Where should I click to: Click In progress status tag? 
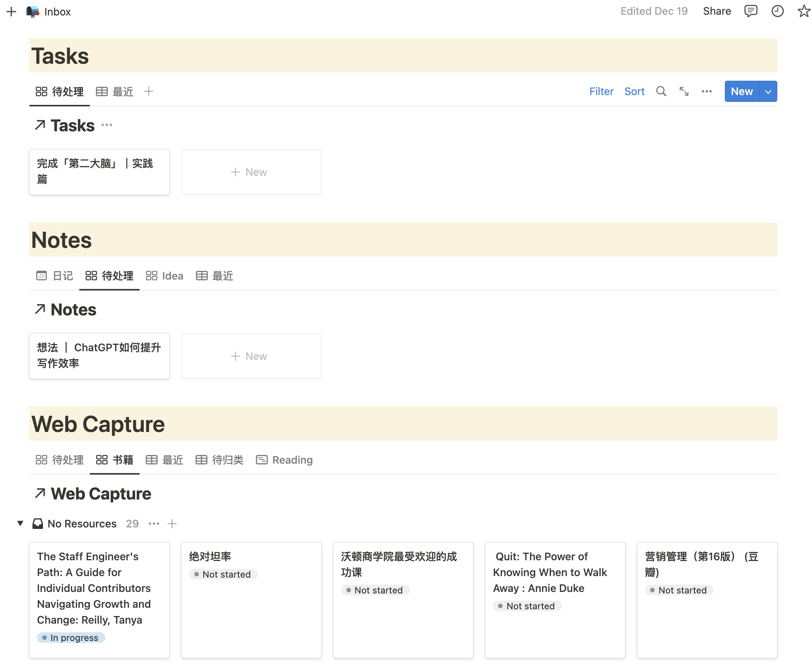point(71,638)
